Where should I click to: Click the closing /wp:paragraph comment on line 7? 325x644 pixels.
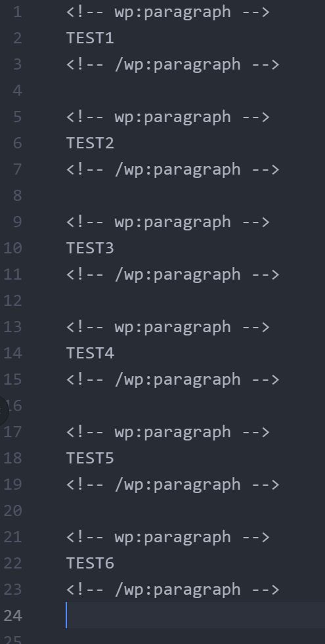coord(173,170)
